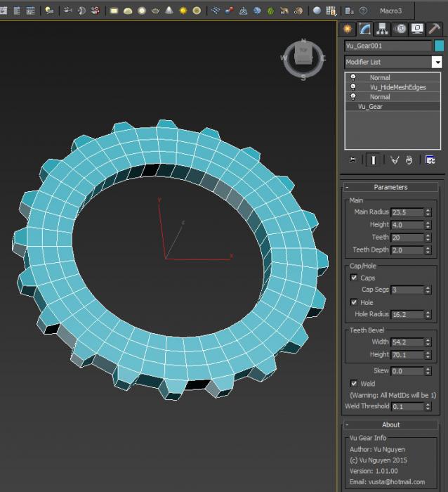The height and width of the screenshot is (492, 448).
Task: Open the Motion panel tab
Action: point(400,29)
